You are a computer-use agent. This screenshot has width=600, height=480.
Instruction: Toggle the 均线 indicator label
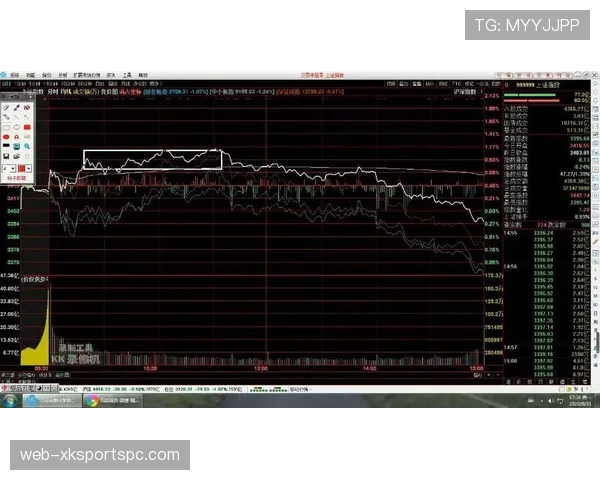[x=65, y=91]
